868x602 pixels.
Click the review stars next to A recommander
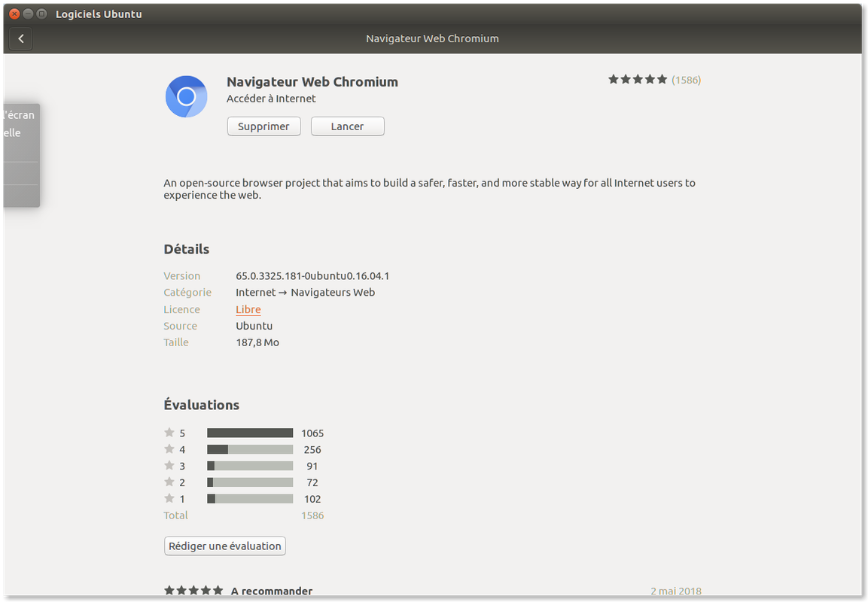click(x=193, y=591)
